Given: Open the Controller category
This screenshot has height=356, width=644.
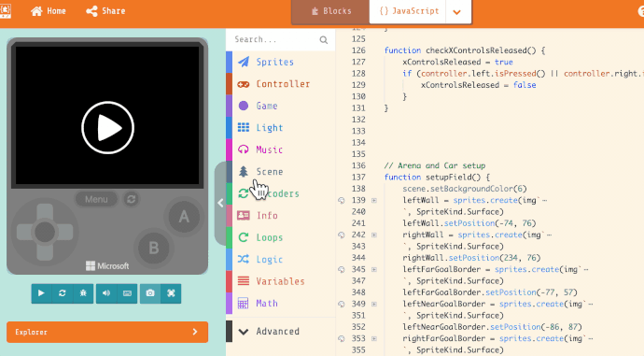Looking at the screenshot, I should 281,84.
